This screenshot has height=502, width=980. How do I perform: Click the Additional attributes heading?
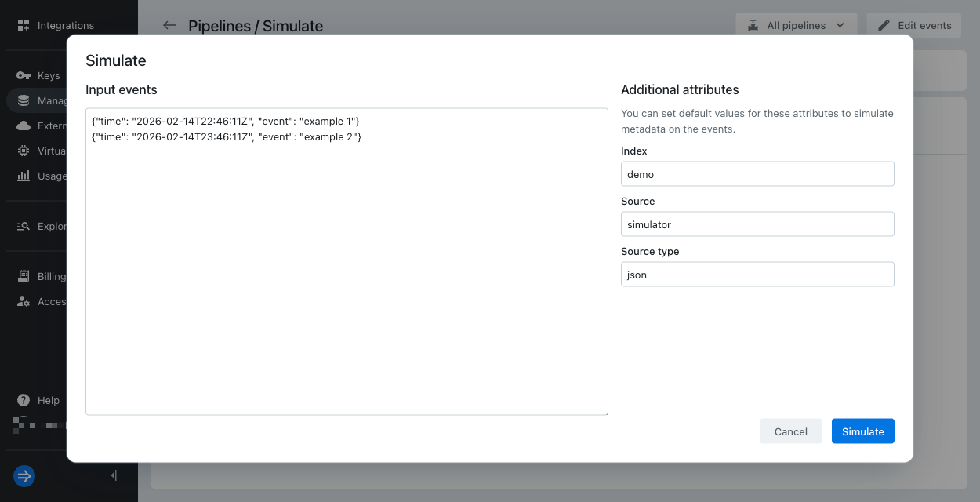680,89
